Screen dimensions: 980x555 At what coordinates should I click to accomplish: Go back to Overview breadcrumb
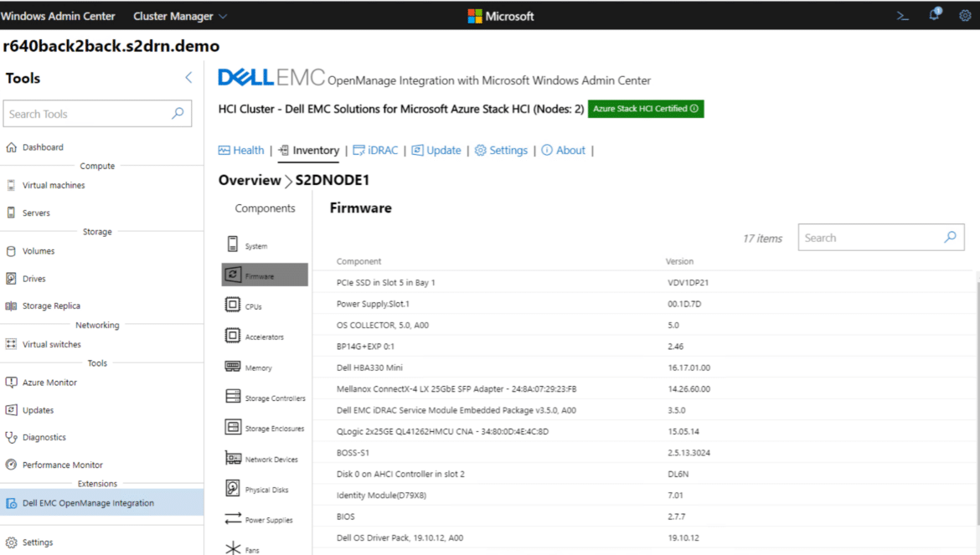coord(250,181)
